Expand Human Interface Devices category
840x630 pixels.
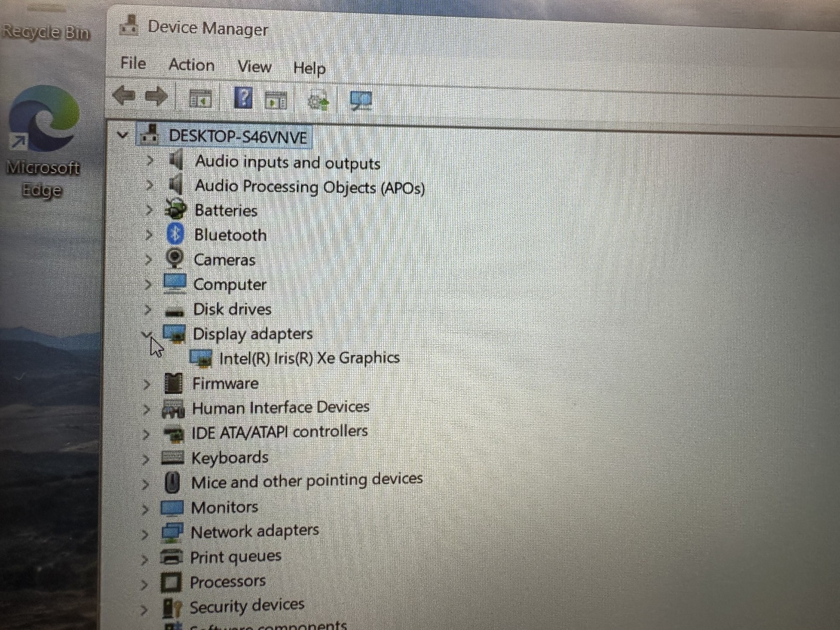pos(147,409)
